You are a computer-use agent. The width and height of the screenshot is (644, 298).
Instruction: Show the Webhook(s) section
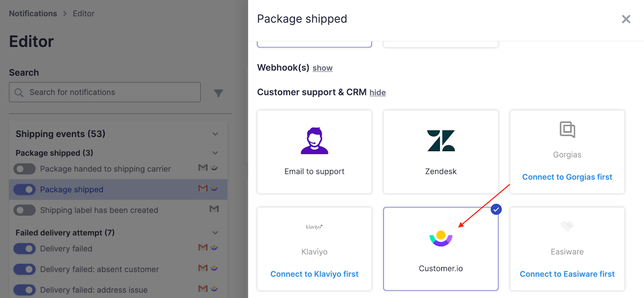323,68
